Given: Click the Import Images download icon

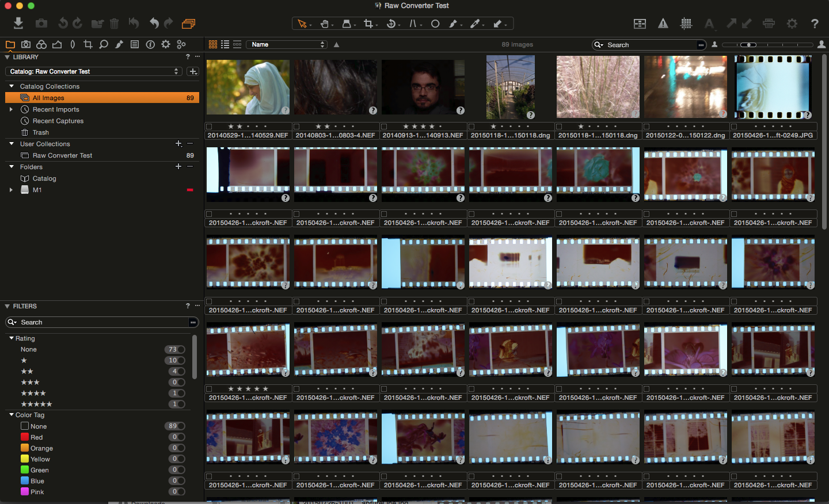Looking at the screenshot, I should [x=18, y=23].
